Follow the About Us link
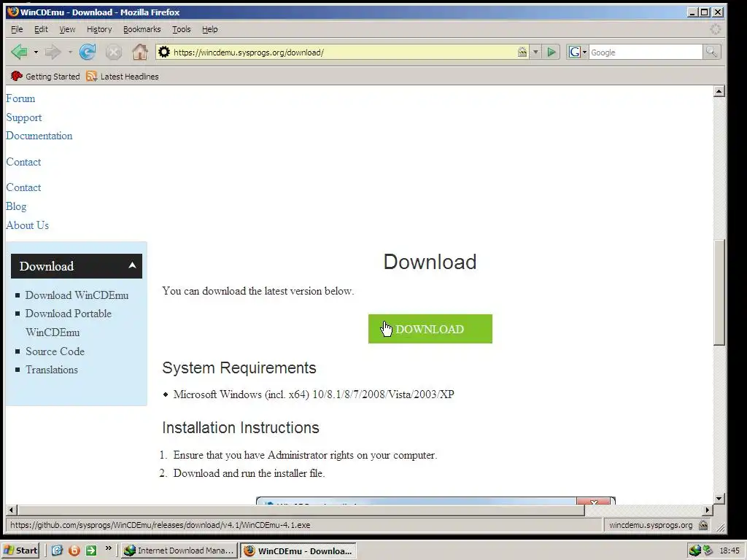 click(27, 225)
